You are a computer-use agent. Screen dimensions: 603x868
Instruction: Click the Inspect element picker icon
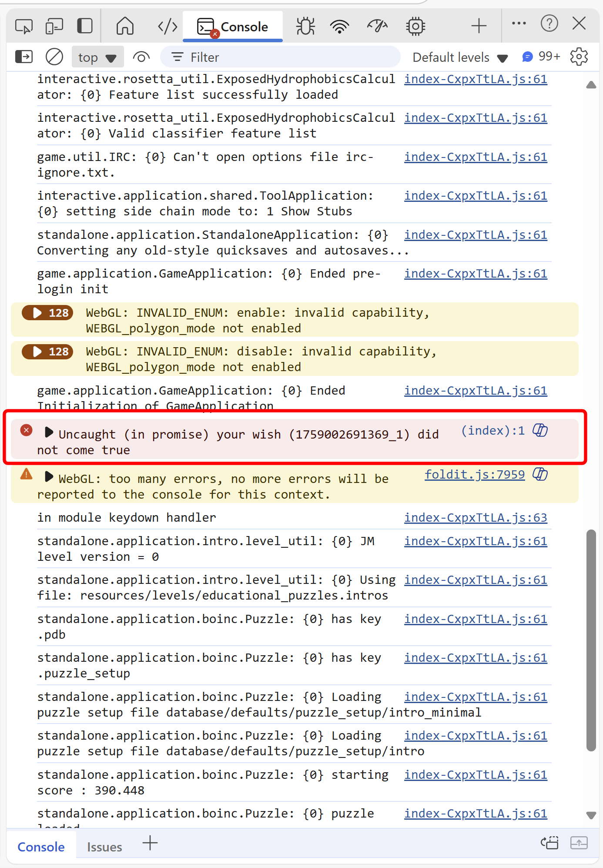point(24,26)
